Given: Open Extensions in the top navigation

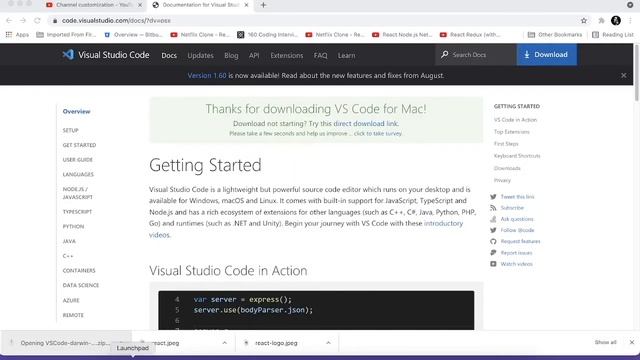Looking at the screenshot, I should point(287,56).
